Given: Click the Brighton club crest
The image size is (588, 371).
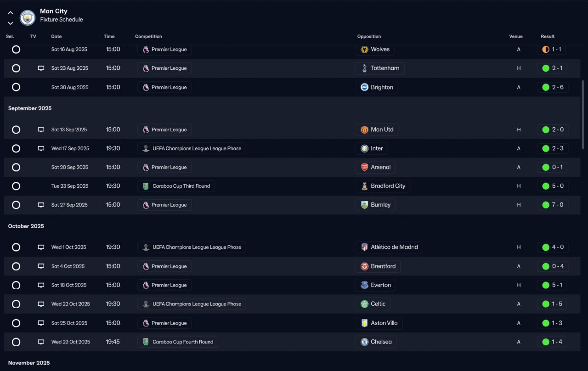Looking at the screenshot, I should (364, 87).
